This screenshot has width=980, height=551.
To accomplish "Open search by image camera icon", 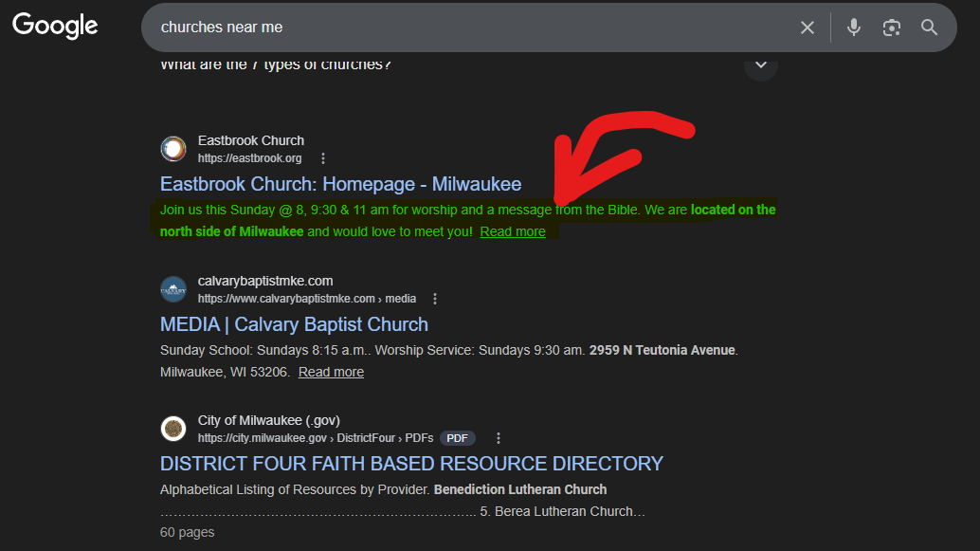I will 891,28.
